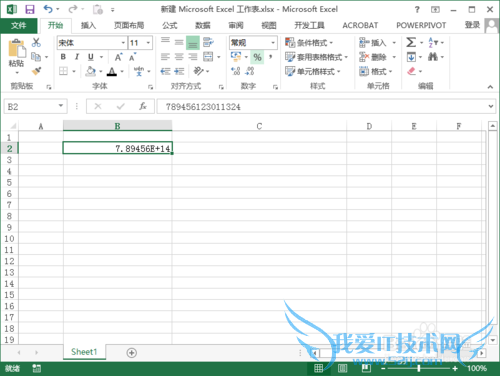
Task: Apply the fill color bucket
Action: point(90,71)
